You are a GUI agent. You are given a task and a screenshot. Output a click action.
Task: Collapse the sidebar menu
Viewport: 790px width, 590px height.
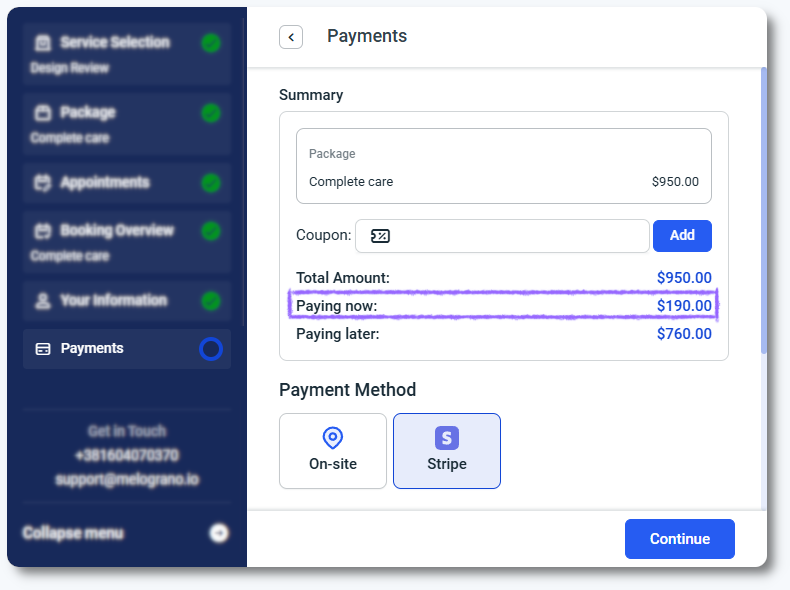[73, 533]
